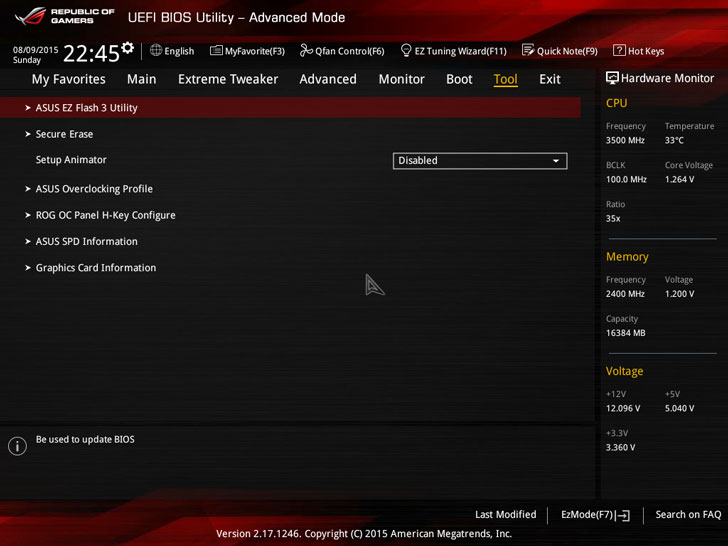This screenshot has height=546, width=728.
Task: Switch to the Extreme Tweaker tab
Action: click(x=228, y=79)
